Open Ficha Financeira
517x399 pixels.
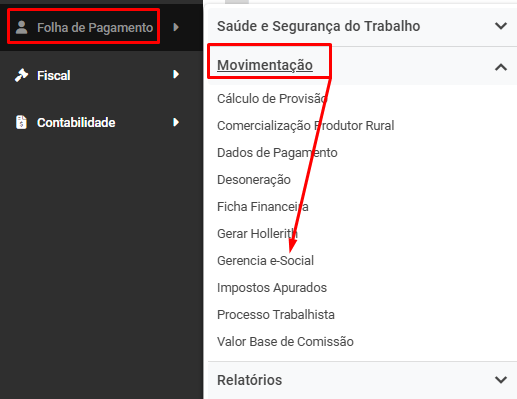point(263,207)
